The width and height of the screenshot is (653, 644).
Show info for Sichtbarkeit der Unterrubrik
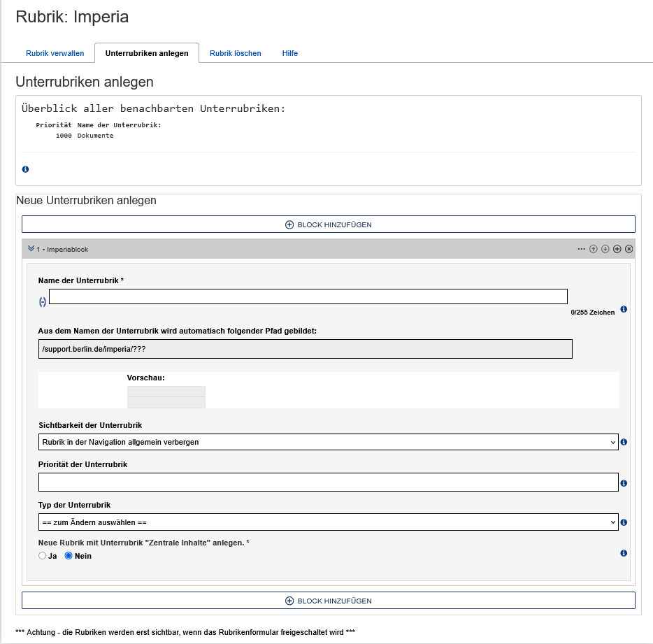pyautogui.click(x=624, y=442)
